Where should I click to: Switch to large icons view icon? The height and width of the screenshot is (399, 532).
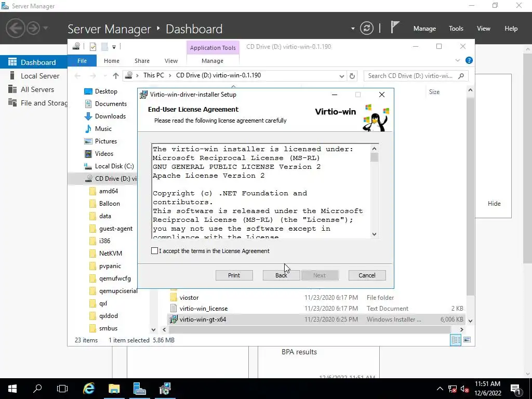(x=467, y=340)
